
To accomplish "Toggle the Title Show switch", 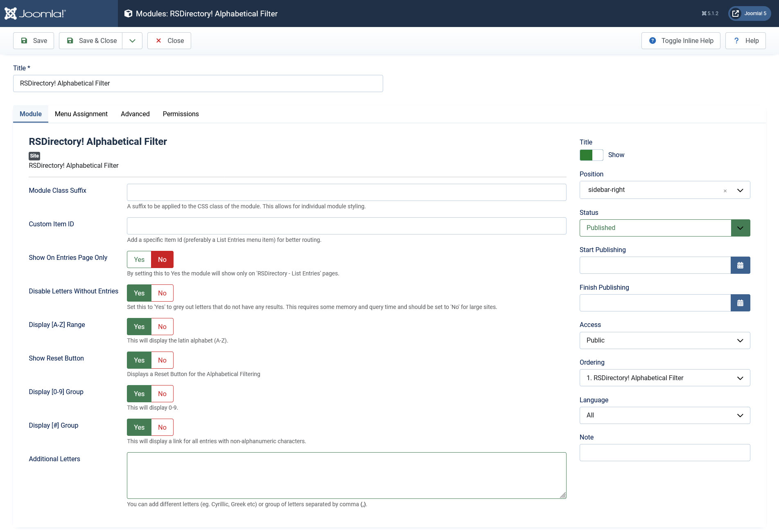I will click(x=591, y=155).
